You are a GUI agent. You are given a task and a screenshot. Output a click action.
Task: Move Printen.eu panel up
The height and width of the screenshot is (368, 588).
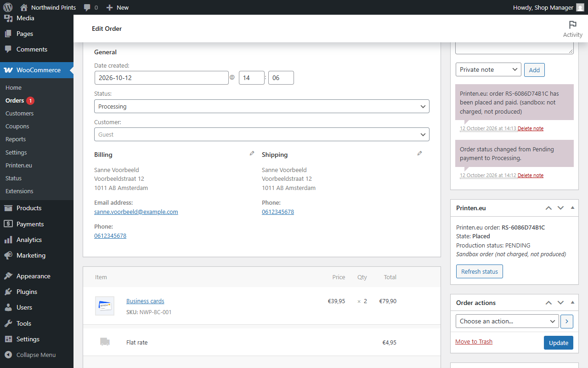[548, 208]
